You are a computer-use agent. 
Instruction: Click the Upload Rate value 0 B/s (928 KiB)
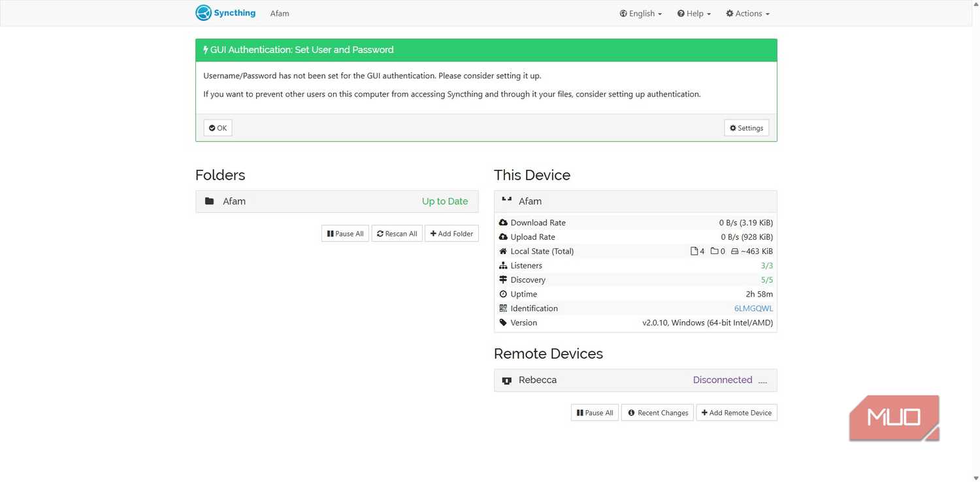click(x=747, y=237)
